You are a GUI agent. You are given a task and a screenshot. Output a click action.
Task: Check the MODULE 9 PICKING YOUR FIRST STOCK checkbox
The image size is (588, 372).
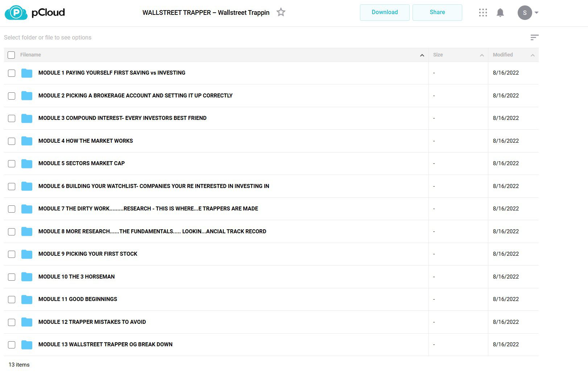click(x=12, y=254)
